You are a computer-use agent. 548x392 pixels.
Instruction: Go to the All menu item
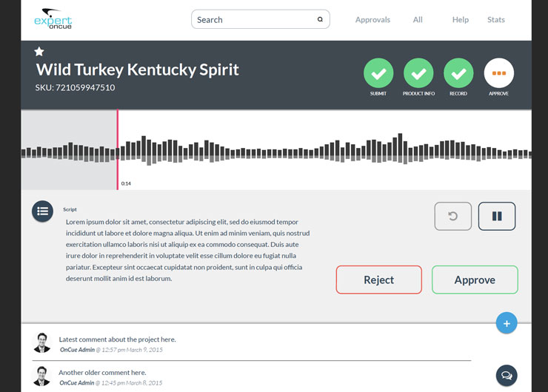click(x=418, y=20)
